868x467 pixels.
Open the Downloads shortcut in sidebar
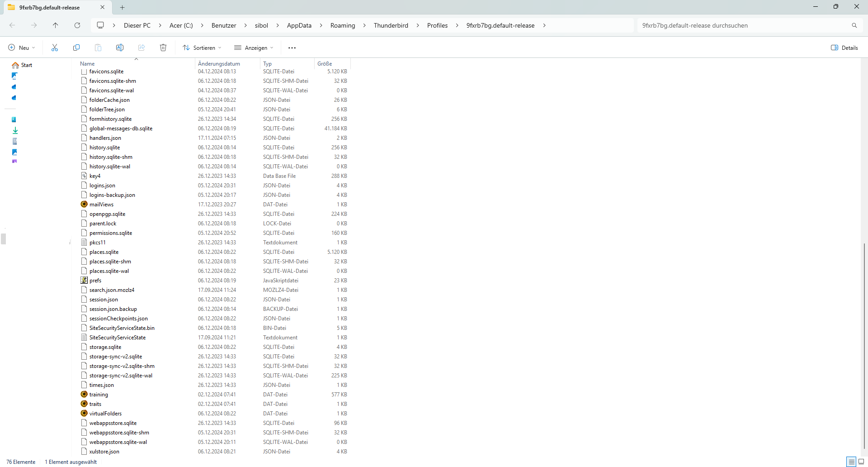tap(15, 130)
